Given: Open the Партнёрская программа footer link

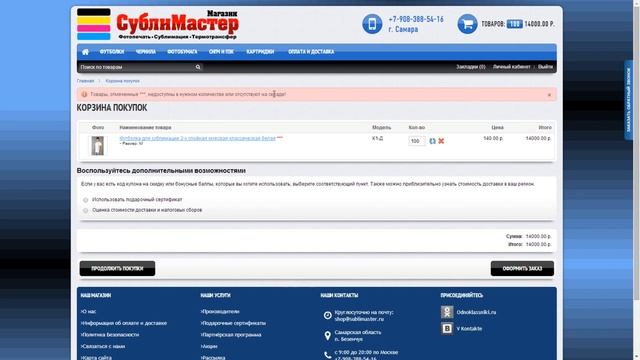Looking at the screenshot, I should (x=231, y=335).
